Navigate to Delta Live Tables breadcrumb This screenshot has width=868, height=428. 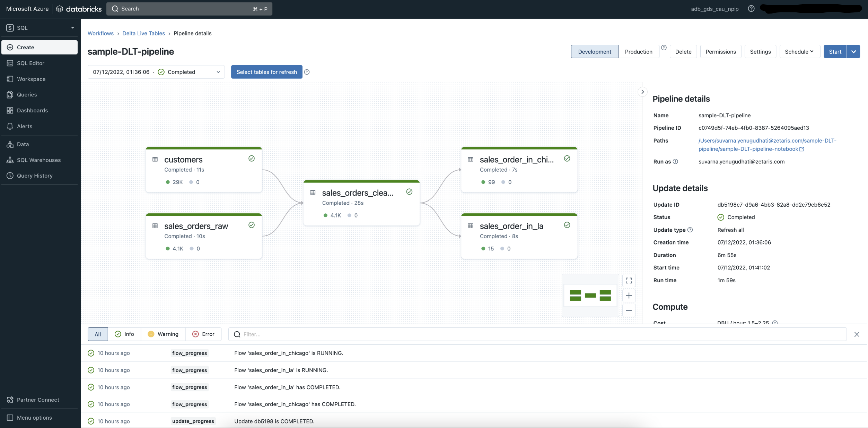coord(143,33)
